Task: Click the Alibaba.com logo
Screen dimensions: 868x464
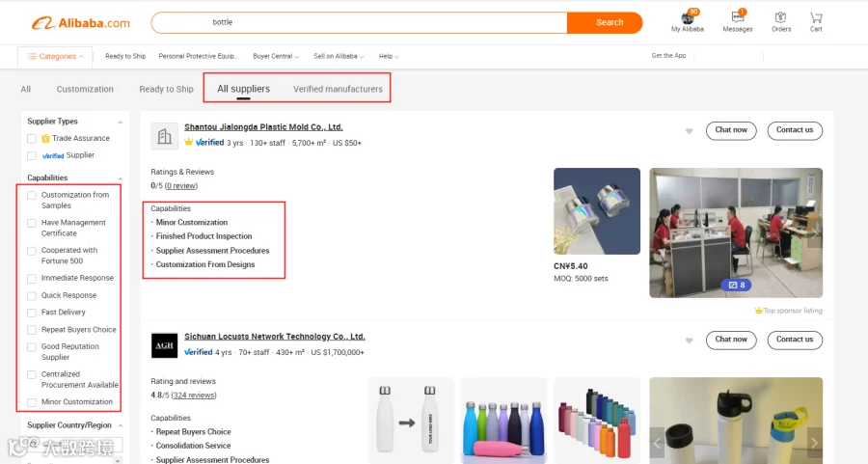Action: pyautogui.click(x=81, y=23)
